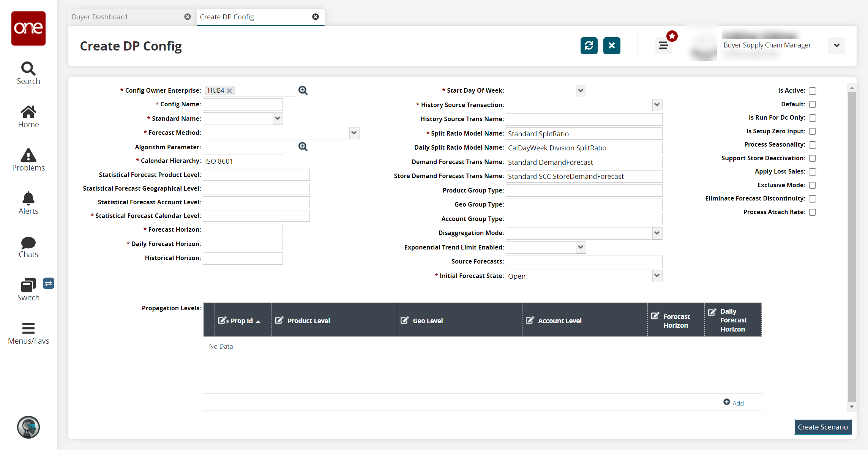
Task: Click the Algorithm Parameter lookup magnifier
Action: 303,147
